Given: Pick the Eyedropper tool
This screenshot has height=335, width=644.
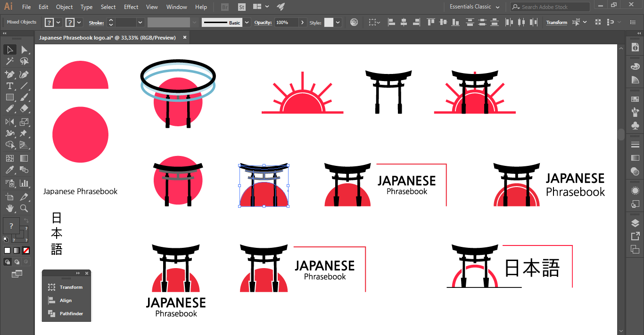Looking at the screenshot, I should (x=9, y=170).
